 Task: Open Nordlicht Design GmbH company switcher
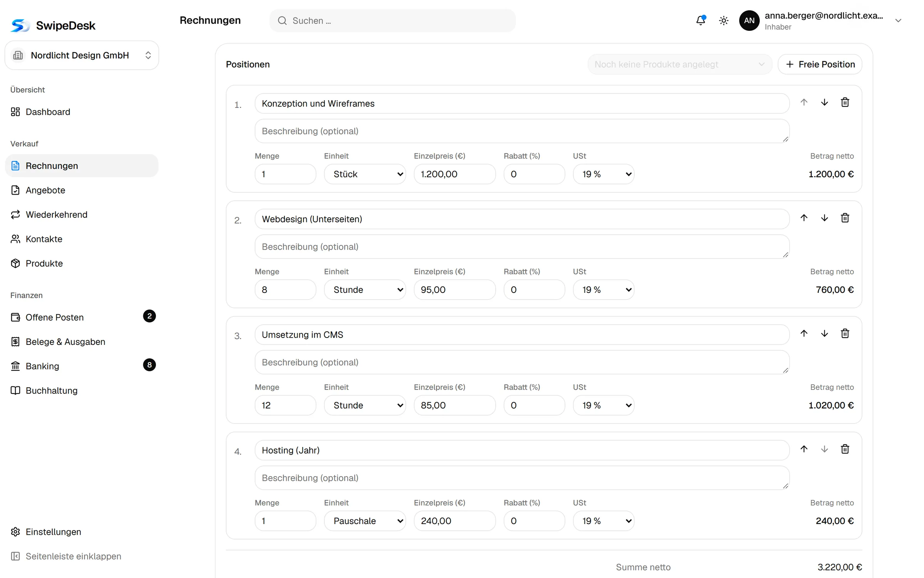[x=82, y=55]
